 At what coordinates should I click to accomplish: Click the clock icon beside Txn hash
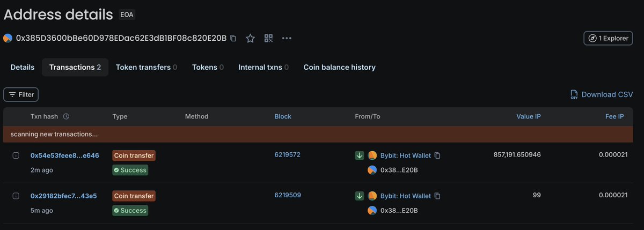point(66,116)
